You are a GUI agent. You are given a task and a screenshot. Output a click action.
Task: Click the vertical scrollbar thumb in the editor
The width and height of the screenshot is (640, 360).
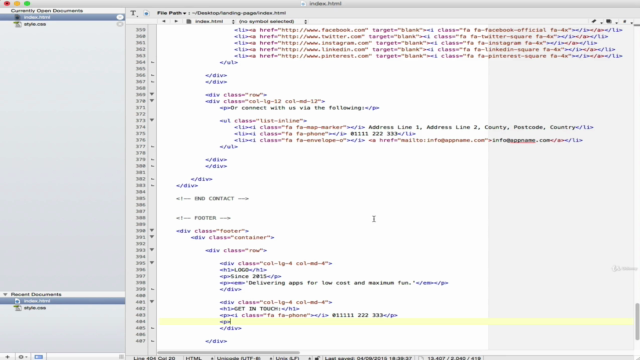637,321
